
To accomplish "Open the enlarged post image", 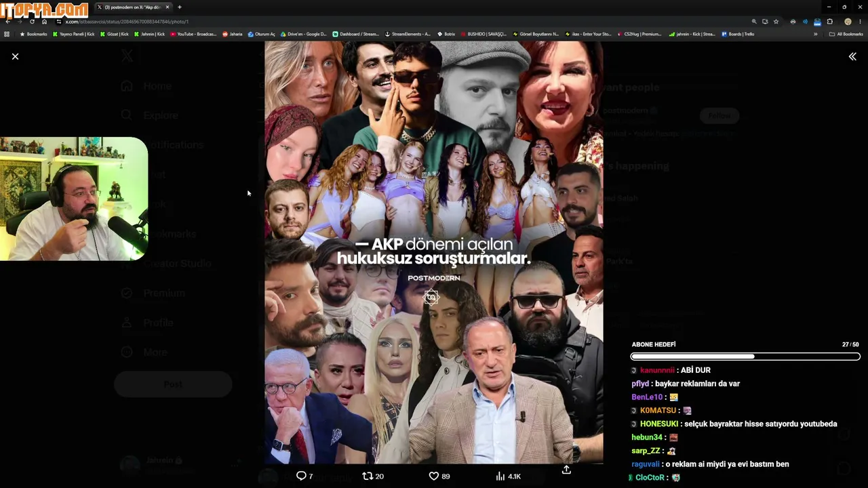I will click(x=434, y=252).
